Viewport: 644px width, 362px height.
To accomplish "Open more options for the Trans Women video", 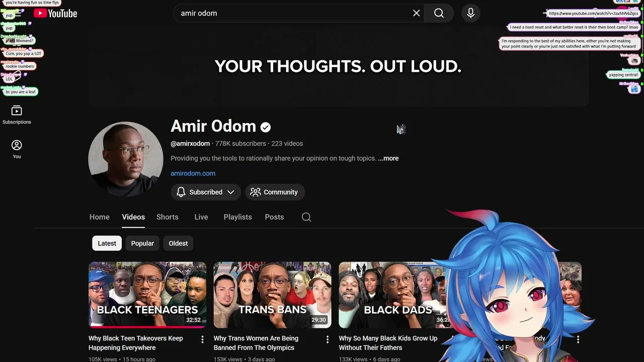I will tap(328, 339).
